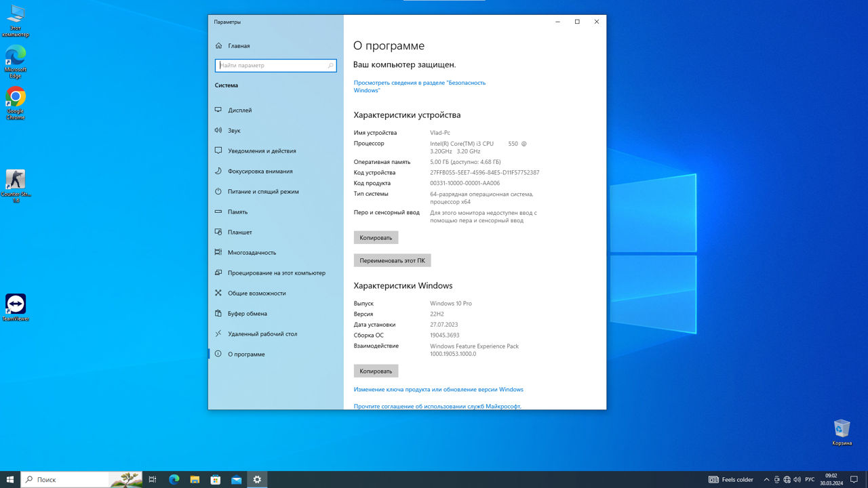Click the О программе page heading
This screenshot has width=868, height=488.
[389, 46]
